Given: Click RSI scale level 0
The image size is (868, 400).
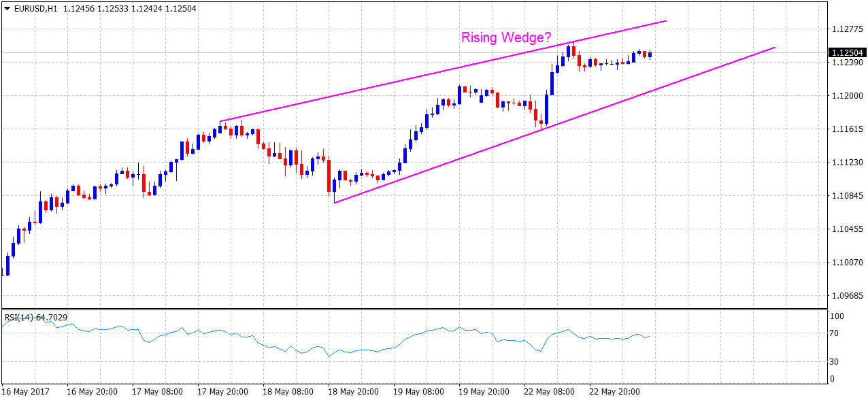Looking at the screenshot, I should coord(833,379).
